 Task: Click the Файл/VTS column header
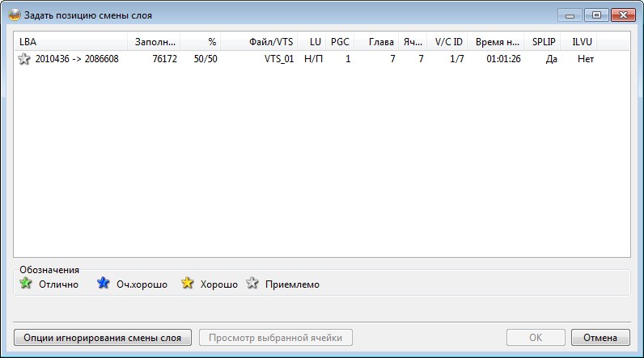[x=259, y=42]
